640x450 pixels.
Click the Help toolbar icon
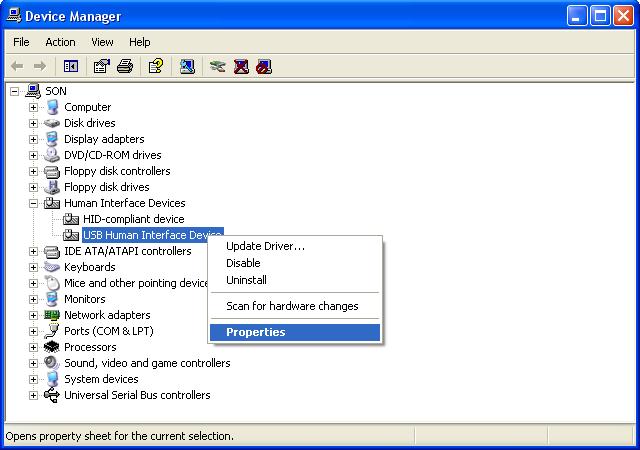tap(156, 66)
